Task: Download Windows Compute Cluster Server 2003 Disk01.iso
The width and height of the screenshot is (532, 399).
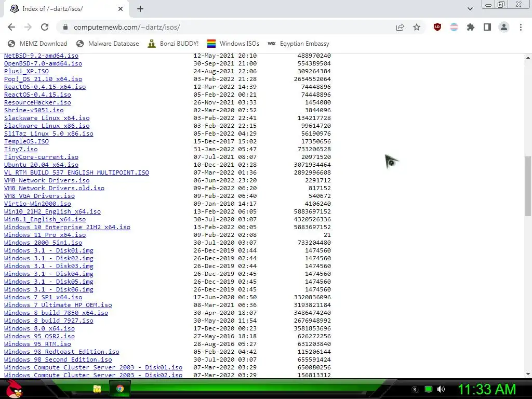Action: [94, 368]
